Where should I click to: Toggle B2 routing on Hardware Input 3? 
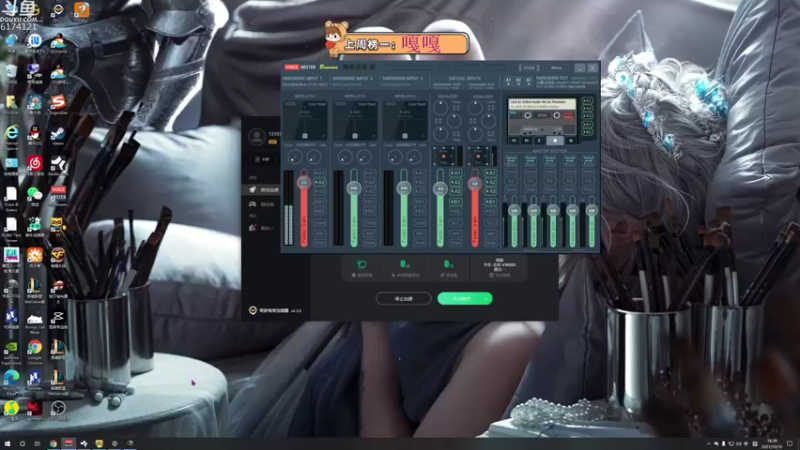click(420, 211)
